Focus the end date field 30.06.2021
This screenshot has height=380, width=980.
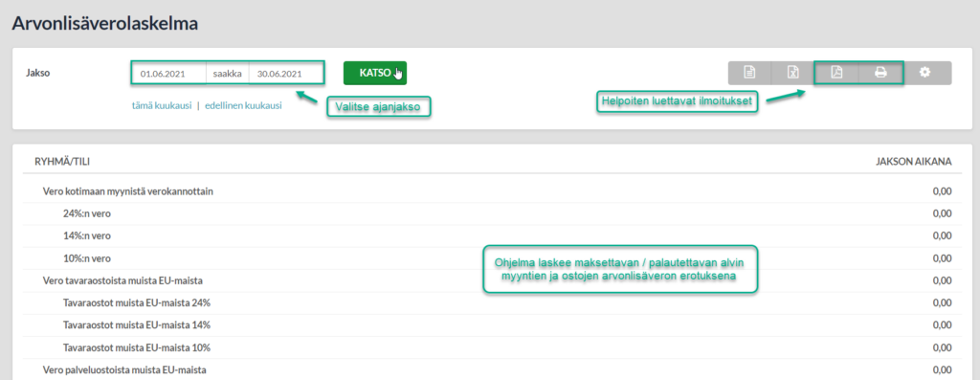coord(285,73)
